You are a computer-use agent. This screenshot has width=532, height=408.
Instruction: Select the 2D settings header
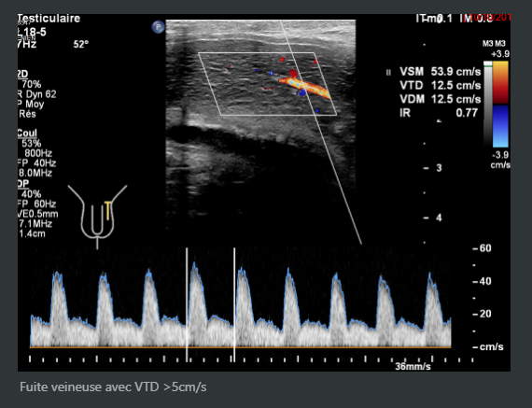(22, 74)
